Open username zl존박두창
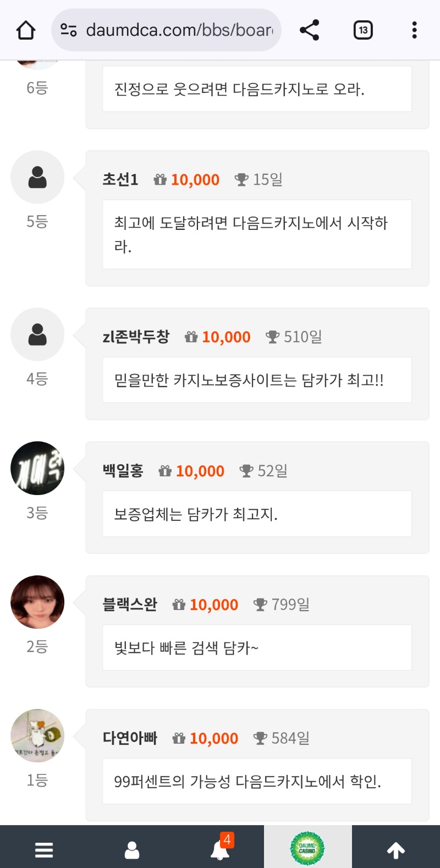 coord(136,337)
